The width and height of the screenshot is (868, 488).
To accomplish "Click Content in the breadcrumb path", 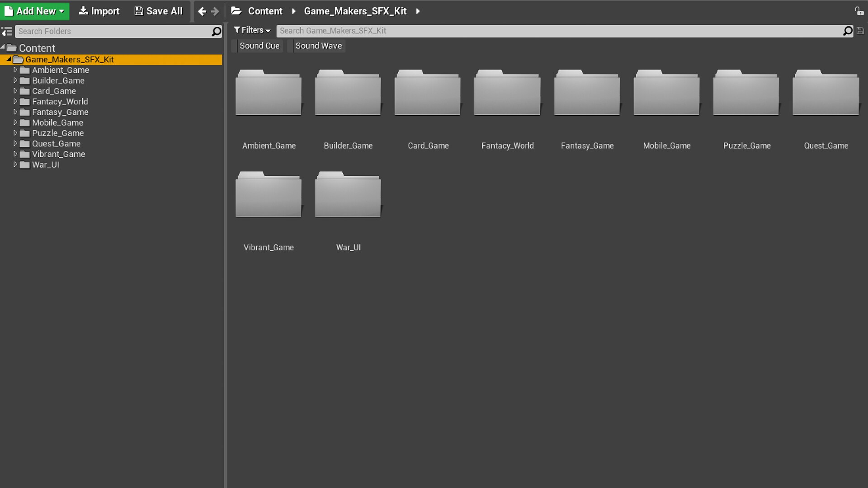I will 265,11.
